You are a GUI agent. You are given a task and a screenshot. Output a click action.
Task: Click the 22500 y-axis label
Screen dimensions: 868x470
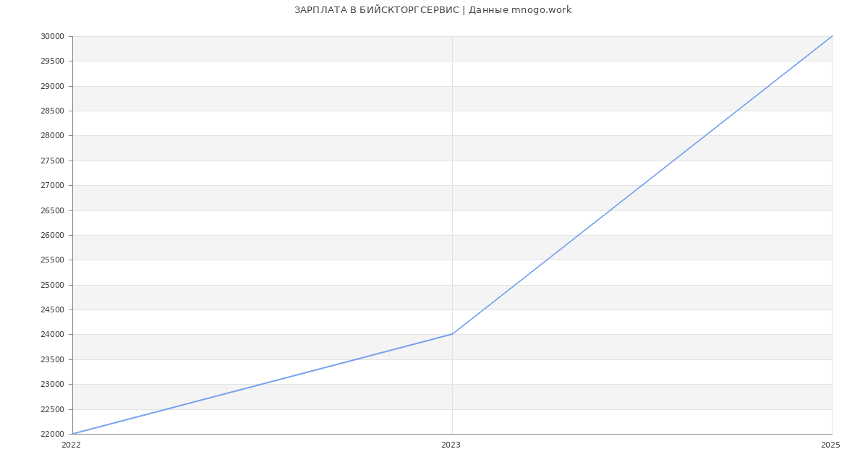tap(52, 410)
